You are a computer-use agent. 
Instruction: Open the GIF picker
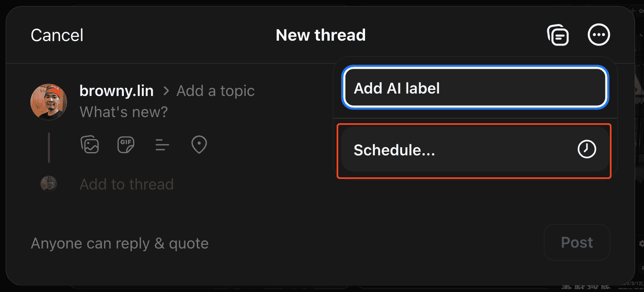[126, 144]
